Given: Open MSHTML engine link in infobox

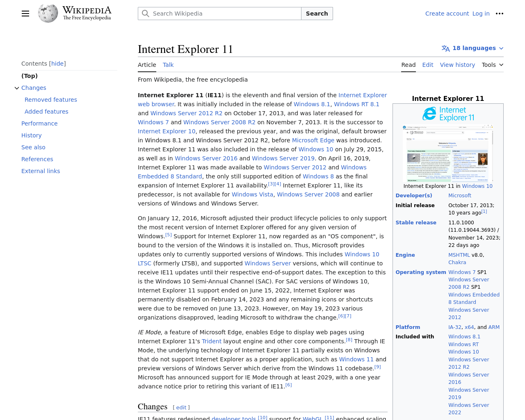Looking at the screenshot, I should click(x=459, y=255).
